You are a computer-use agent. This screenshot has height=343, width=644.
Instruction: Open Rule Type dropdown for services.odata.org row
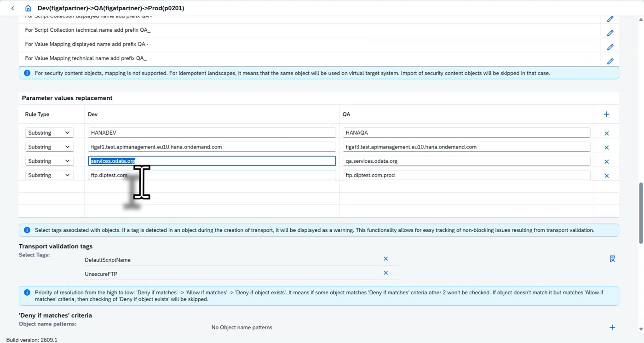[49, 161]
